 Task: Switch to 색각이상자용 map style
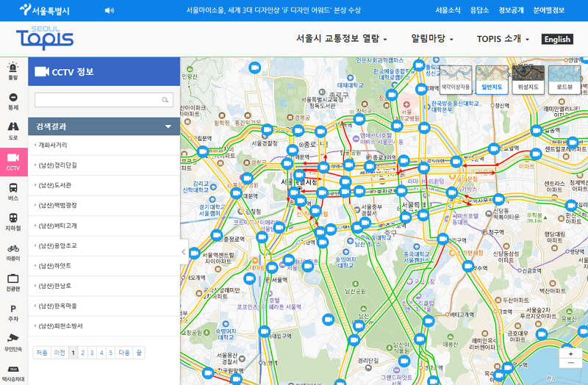pos(455,80)
